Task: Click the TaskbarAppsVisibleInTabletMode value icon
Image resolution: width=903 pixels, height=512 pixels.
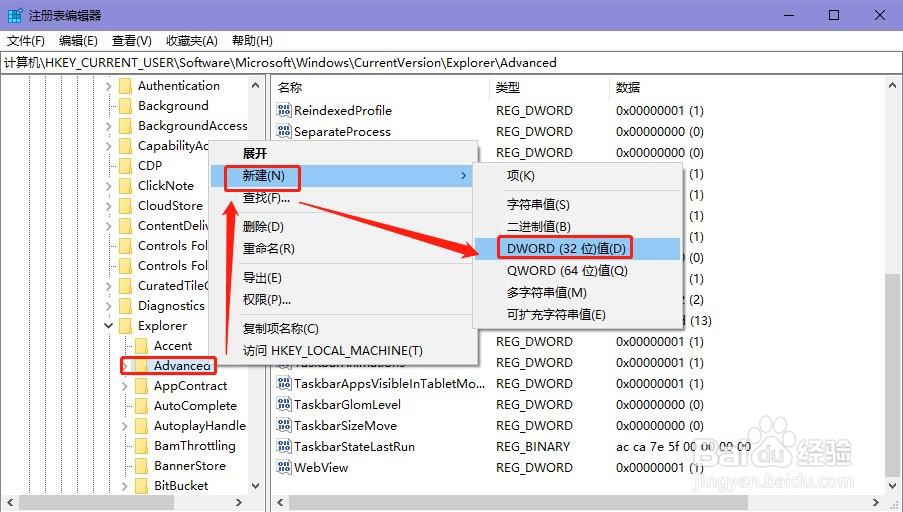Action: (x=284, y=383)
